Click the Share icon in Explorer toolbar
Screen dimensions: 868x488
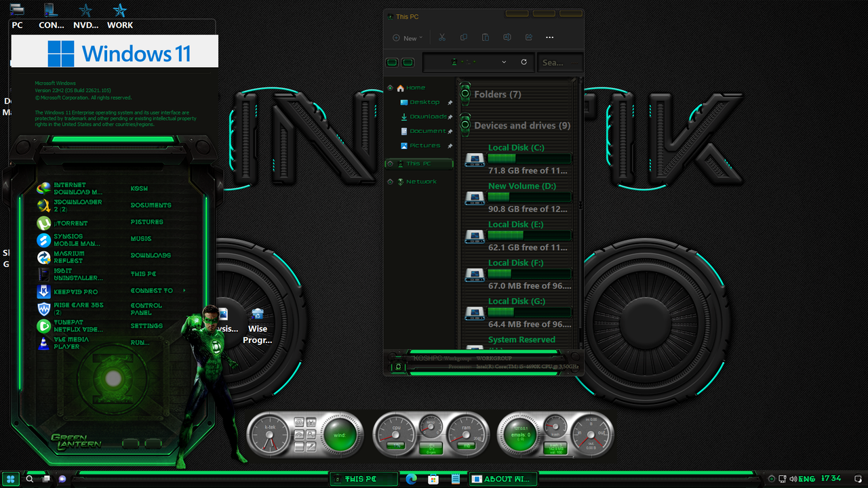pos(528,38)
